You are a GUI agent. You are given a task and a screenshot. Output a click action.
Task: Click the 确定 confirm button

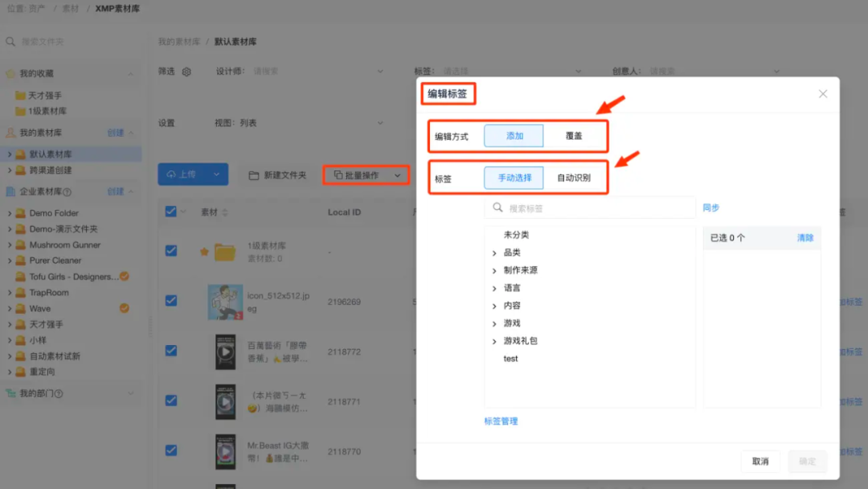pyautogui.click(x=807, y=461)
